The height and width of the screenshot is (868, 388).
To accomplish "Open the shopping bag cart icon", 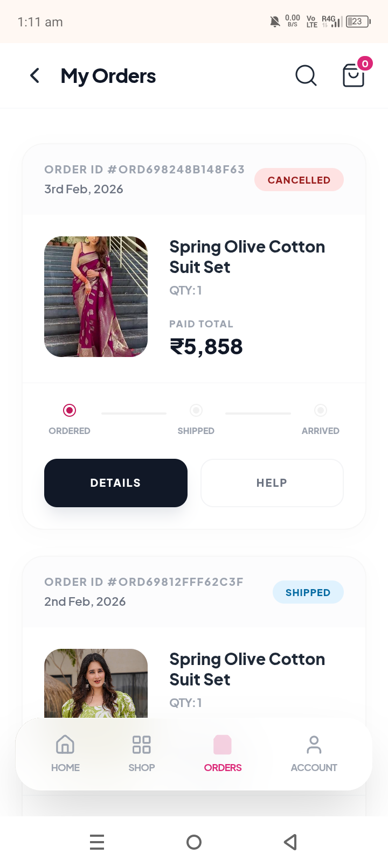I will click(x=354, y=75).
